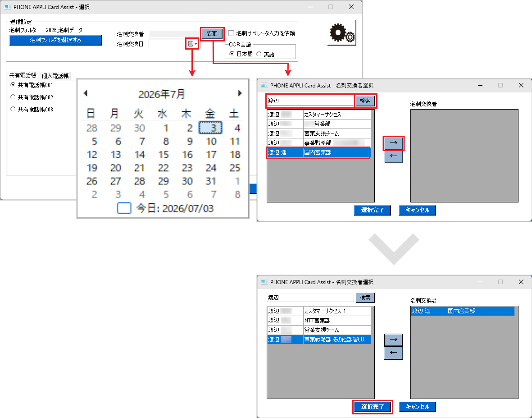
Task: Pick date 24 in the calendar
Action: [211, 168]
